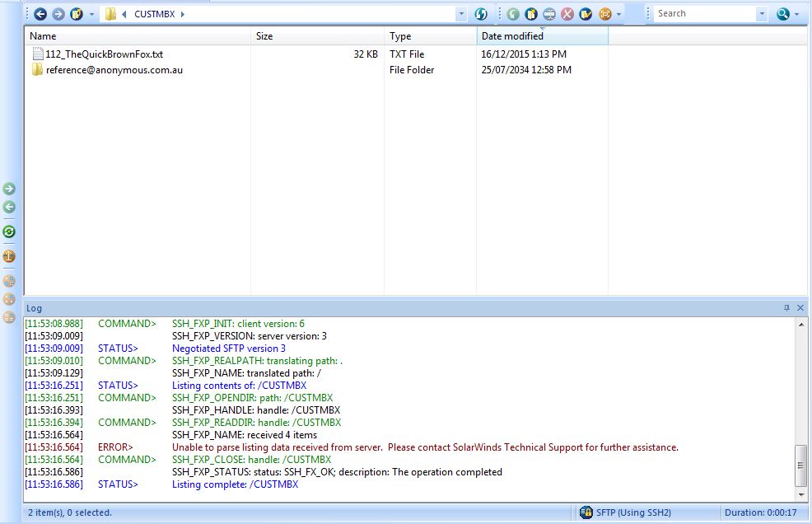812x524 pixels.
Task: Click the blue icon left of the grey one
Action: pyautogui.click(x=531, y=14)
